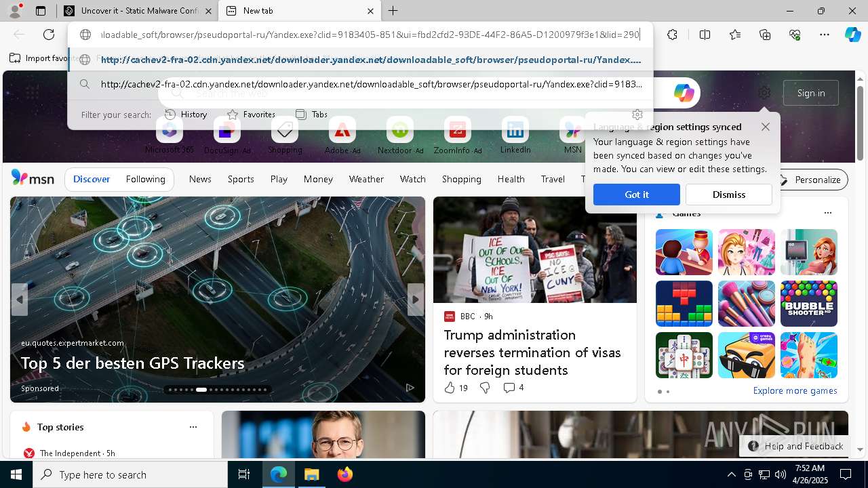This screenshot has height=488, width=868.
Task: Open Task View in taskbar
Action: (x=244, y=474)
